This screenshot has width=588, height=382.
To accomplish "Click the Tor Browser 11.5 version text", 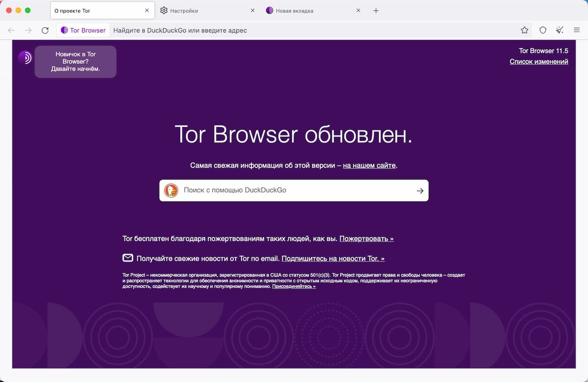I will click(543, 50).
